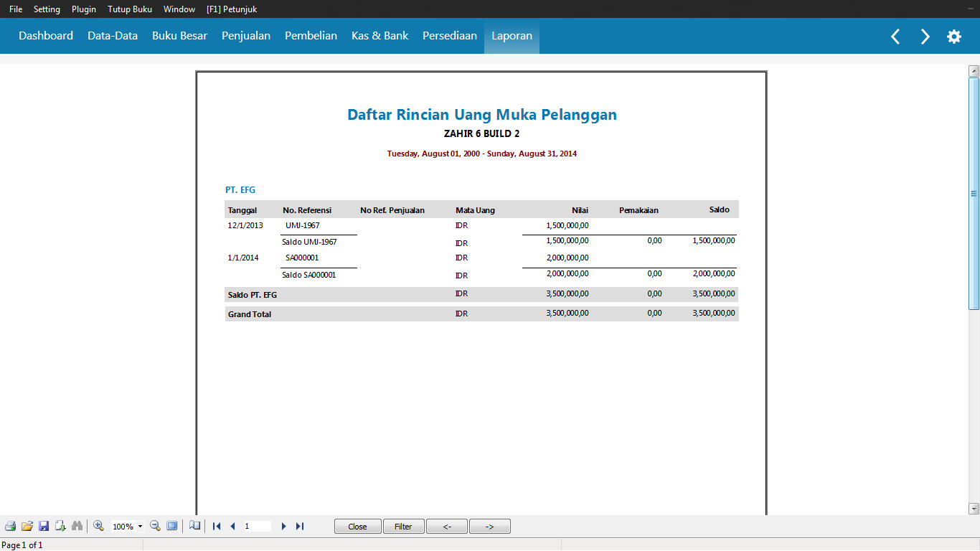Switch to the Dashboard tab
This screenshot has width=980, height=551.
(x=46, y=36)
